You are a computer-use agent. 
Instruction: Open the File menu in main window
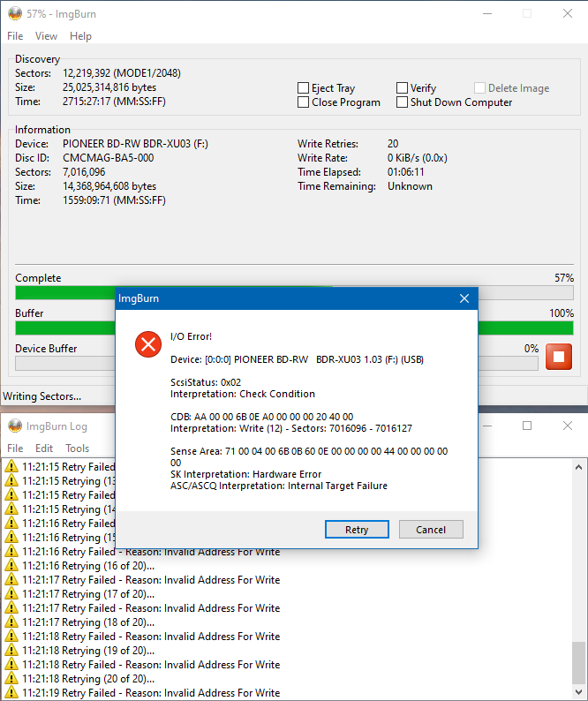point(15,36)
